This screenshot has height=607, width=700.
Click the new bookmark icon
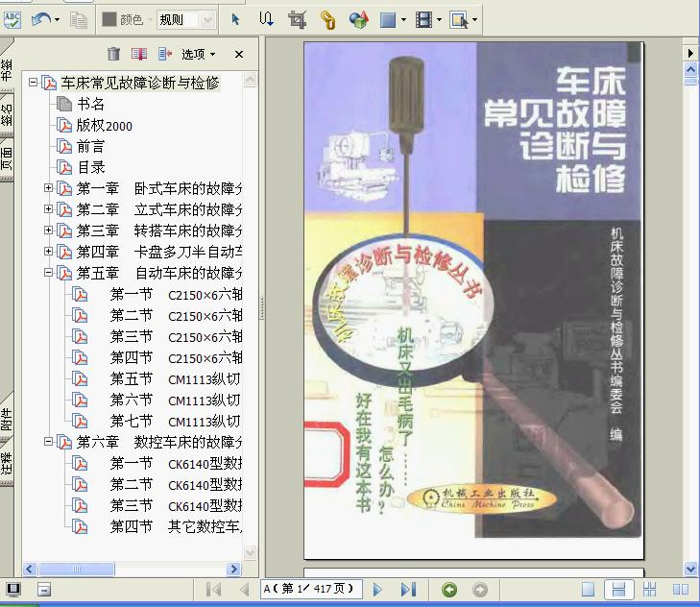coord(139,54)
